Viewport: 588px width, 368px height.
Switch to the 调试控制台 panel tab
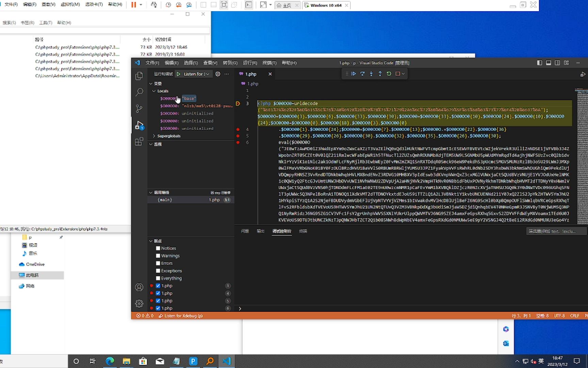point(282,231)
